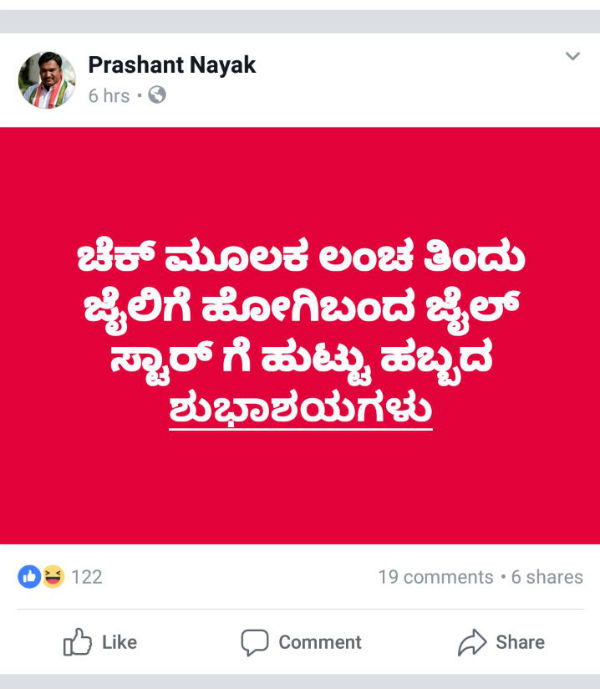View the 122 reactions count
Screen dimensions: 600x689
[x=87, y=577]
